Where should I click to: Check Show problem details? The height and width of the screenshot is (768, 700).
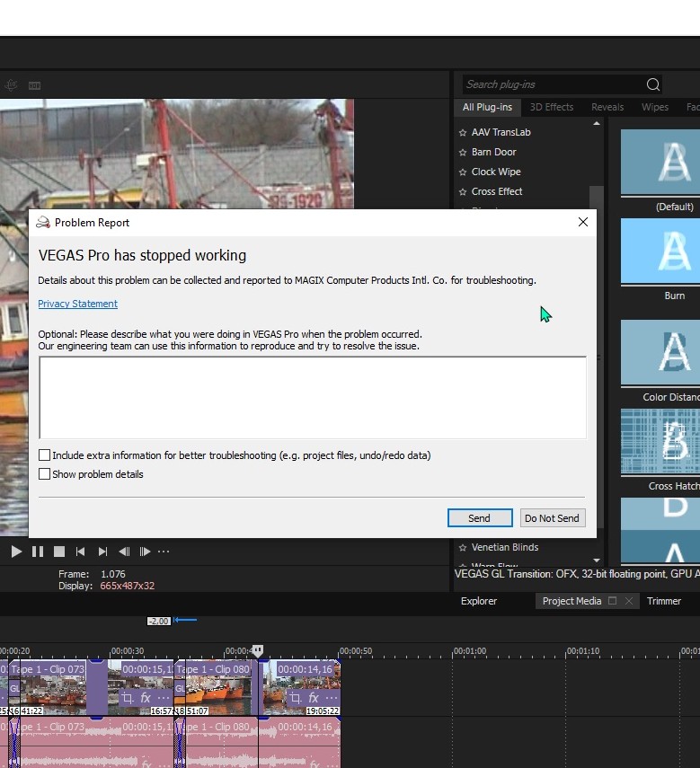coord(45,473)
